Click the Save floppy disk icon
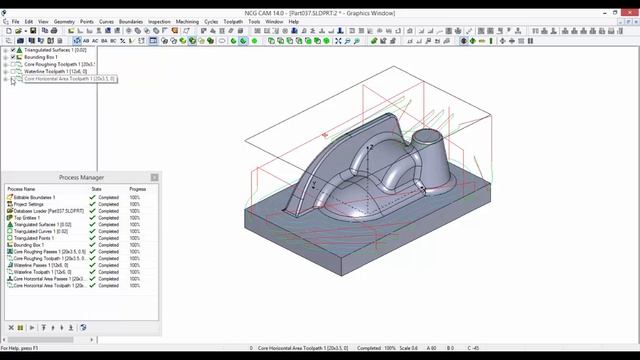The width and height of the screenshot is (640, 360). tap(33, 31)
